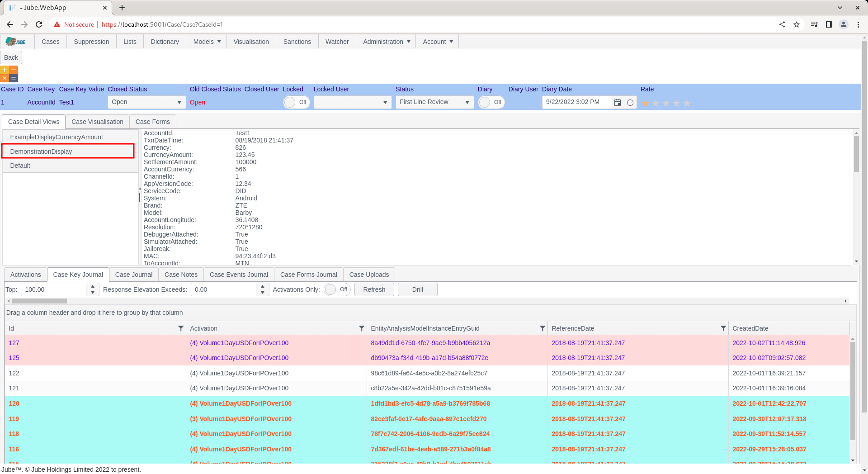Open browser profile avatar
Screen dimensions: 868x474
(x=844, y=24)
